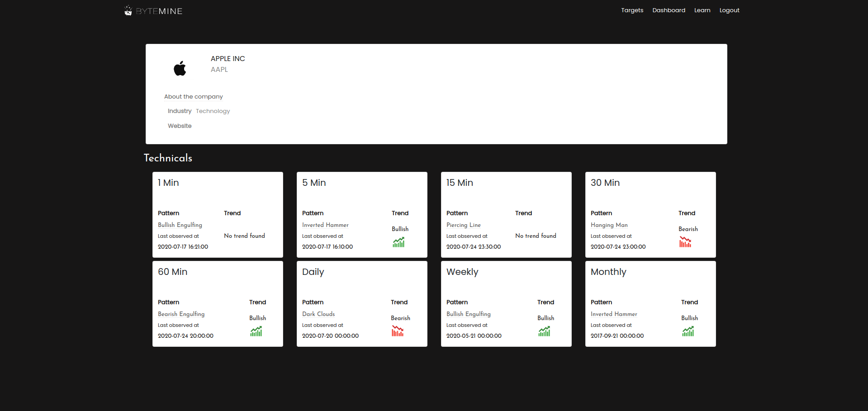Select the 60 Min card heading
Viewport: 868px width, 411px height.
[x=172, y=272]
